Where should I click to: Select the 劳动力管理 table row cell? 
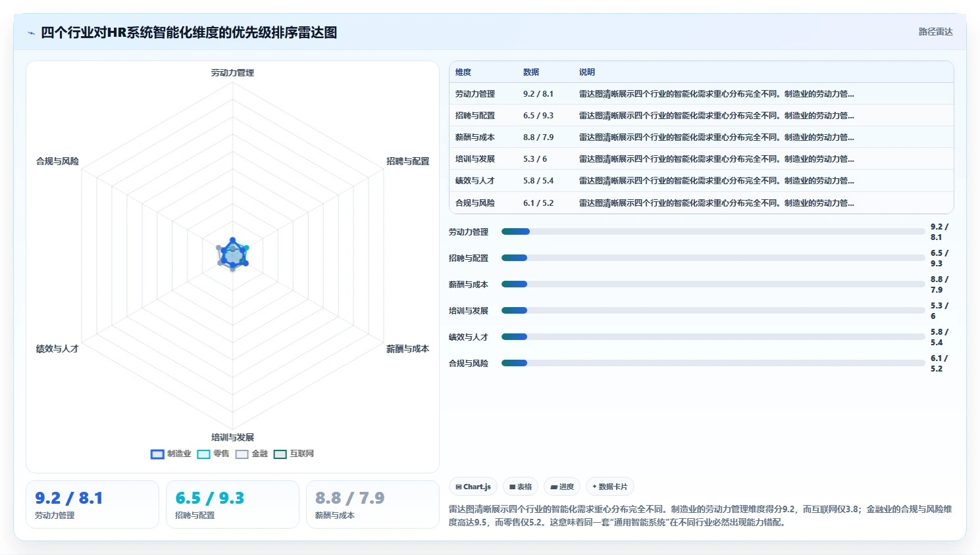(475, 94)
